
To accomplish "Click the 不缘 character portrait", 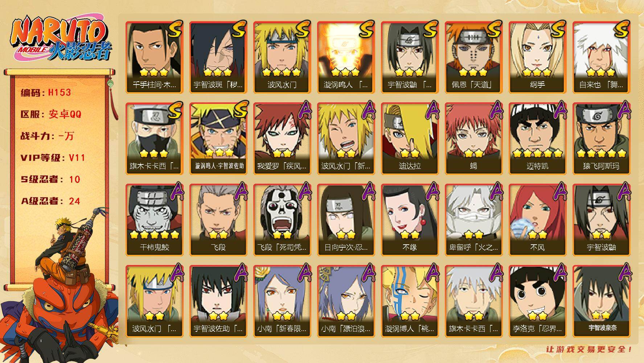I will (x=410, y=220).
